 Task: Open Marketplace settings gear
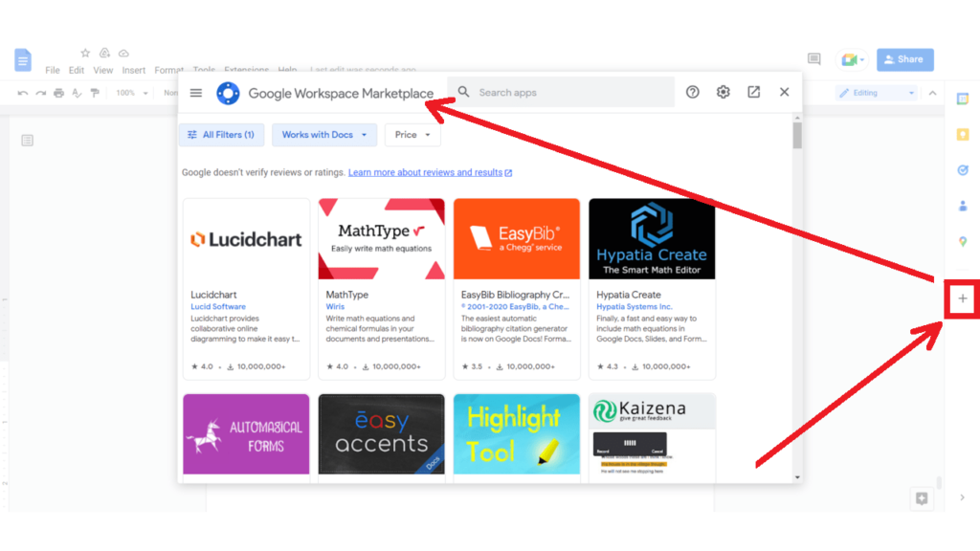(x=724, y=92)
